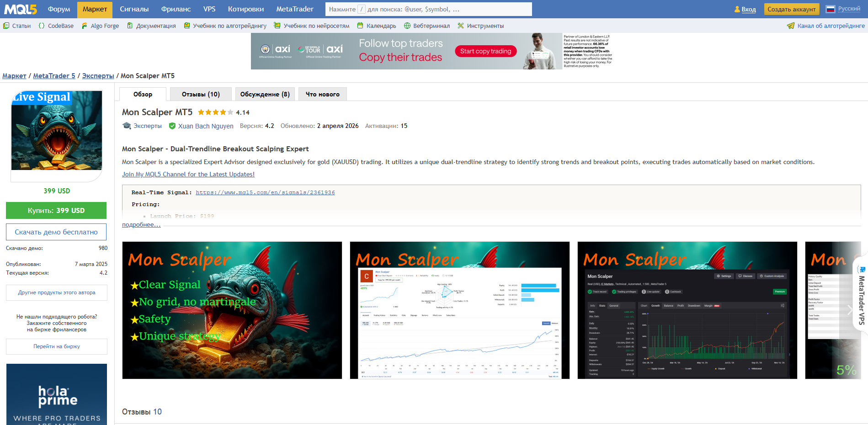Open CodeBase via its braces icon
The image size is (868, 425).
(42, 26)
